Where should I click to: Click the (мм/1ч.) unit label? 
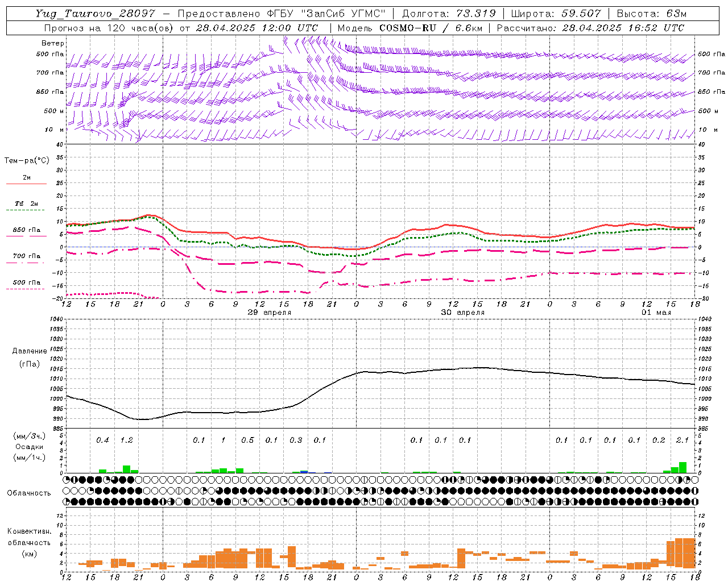(x=29, y=458)
